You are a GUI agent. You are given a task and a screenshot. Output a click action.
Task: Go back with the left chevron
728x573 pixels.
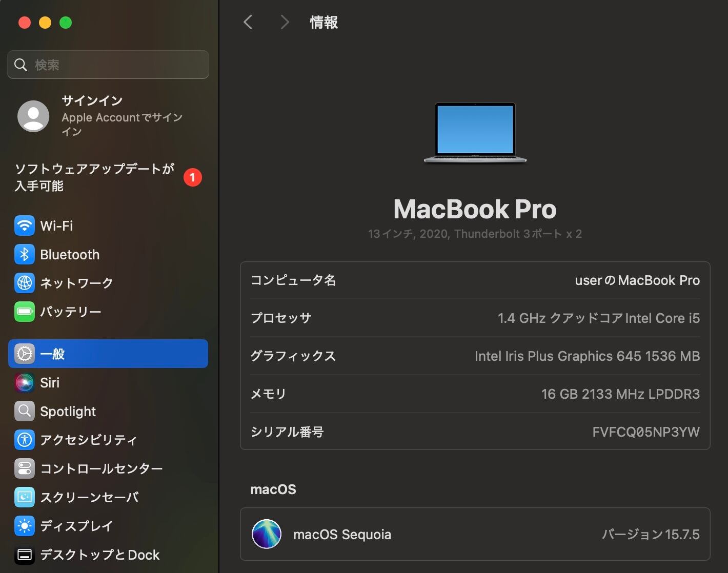[x=248, y=22]
